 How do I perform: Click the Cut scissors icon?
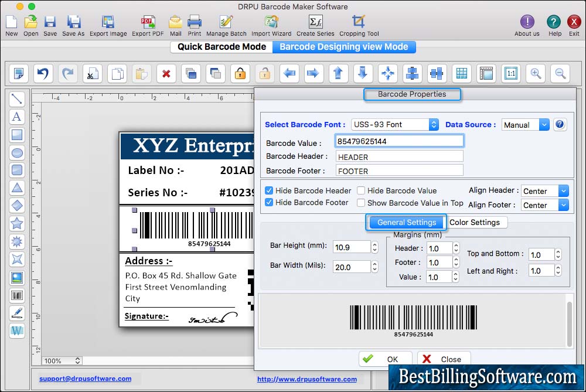coord(93,73)
